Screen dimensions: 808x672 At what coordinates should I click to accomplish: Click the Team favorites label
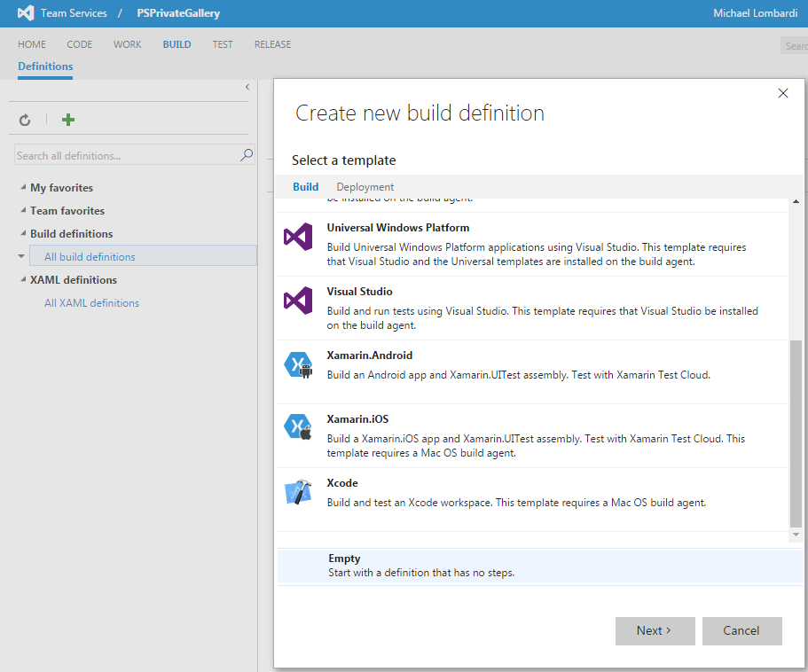[67, 211]
